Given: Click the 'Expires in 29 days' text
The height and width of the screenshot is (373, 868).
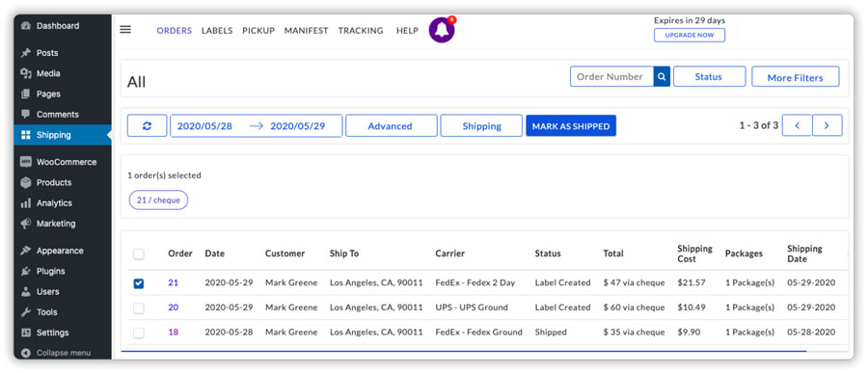Looking at the screenshot, I should [690, 20].
